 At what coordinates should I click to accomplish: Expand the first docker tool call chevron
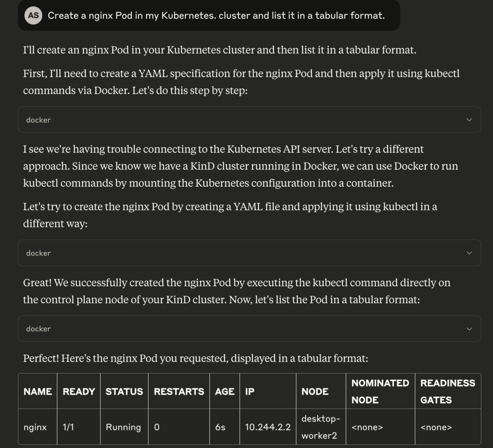click(x=469, y=120)
